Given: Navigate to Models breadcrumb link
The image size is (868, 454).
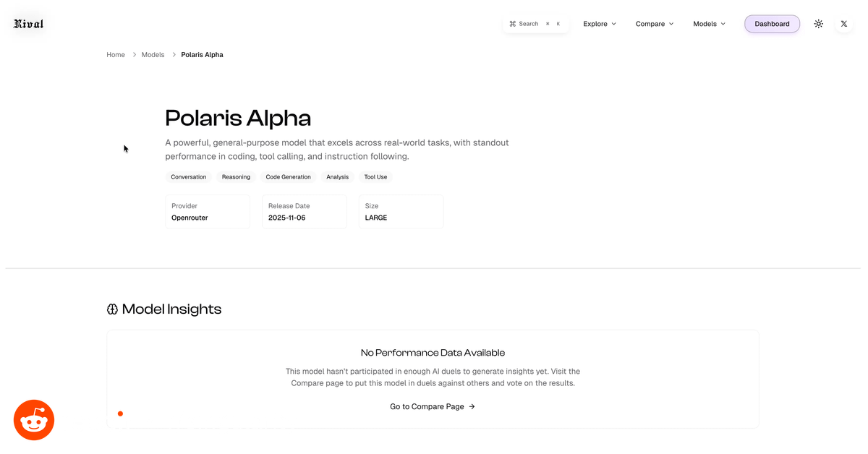Looking at the screenshot, I should [x=153, y=55].
